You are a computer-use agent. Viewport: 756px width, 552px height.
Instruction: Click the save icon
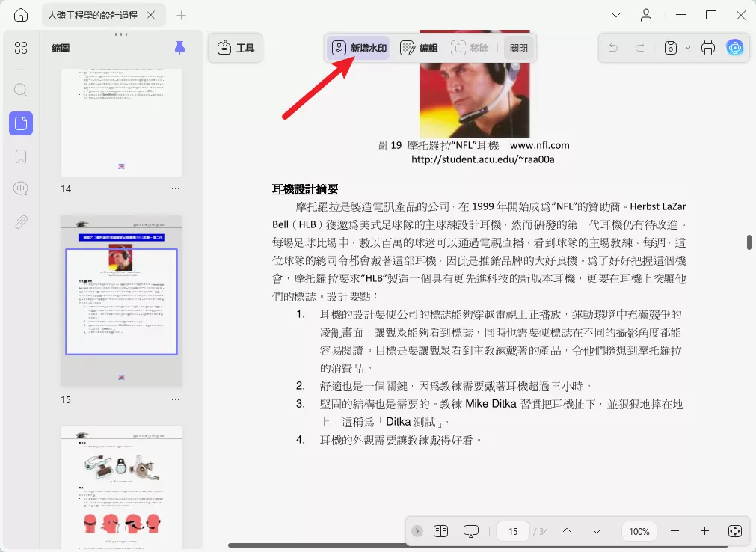(x=671, y=48)
